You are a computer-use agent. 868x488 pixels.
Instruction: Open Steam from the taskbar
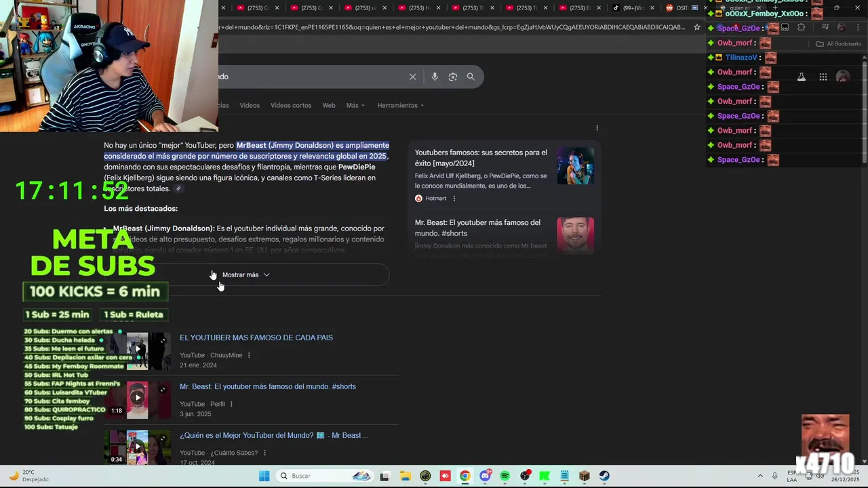604,476
